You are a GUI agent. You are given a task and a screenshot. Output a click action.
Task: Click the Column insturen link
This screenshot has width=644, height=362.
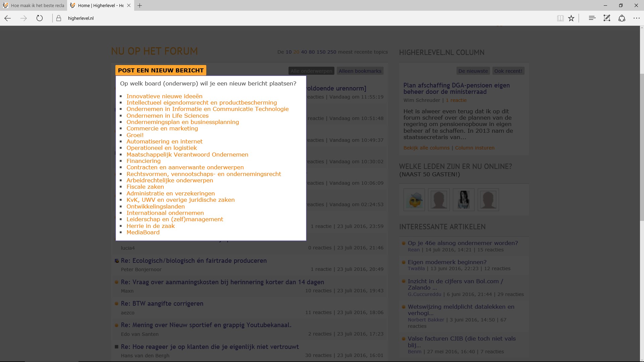point(475,148)
